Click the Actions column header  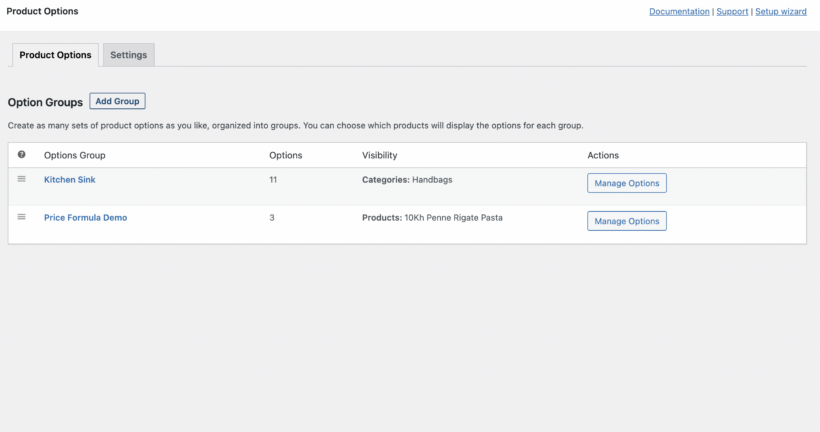603,155
